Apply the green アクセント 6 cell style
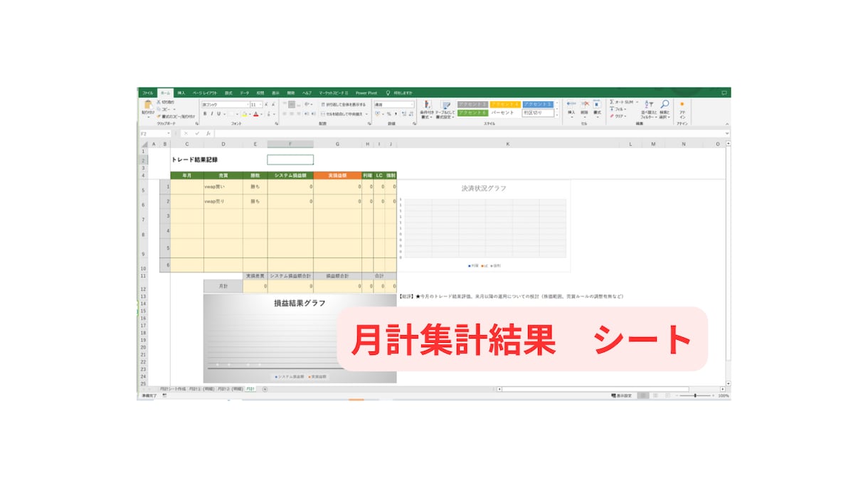Image resolution: width=868 pixels, height=488 pixels. point(472,112)
